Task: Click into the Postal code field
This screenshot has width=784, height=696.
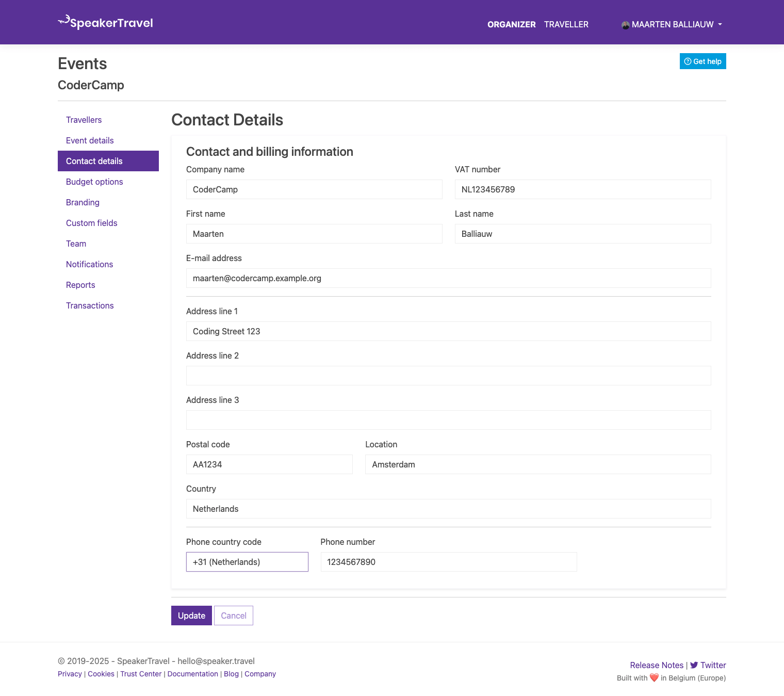Action: (x=269, y=464)
